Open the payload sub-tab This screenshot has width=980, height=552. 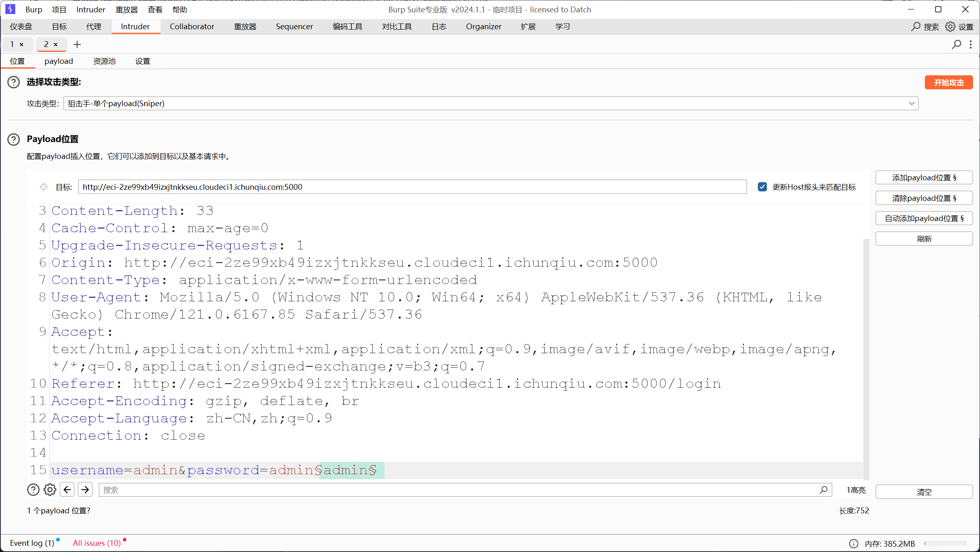(59, 61)
